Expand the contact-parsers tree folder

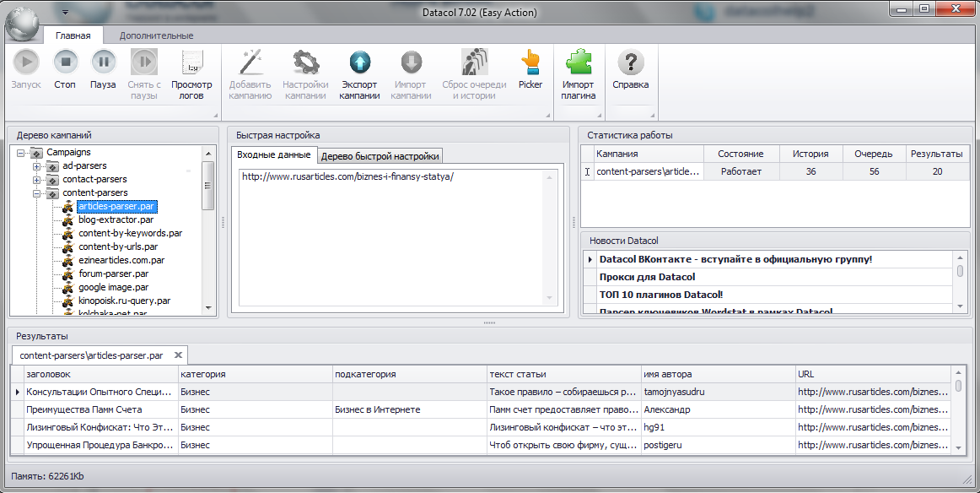37,180
